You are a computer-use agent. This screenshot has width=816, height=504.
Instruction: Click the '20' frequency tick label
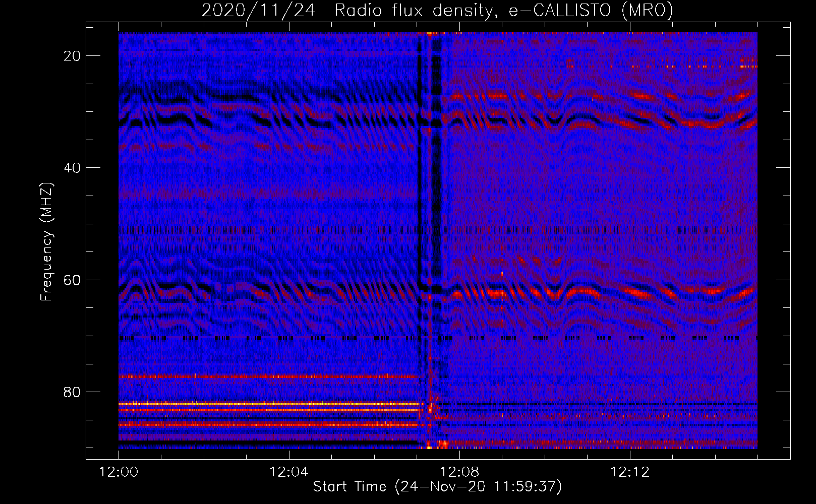[x=72, y=56]
